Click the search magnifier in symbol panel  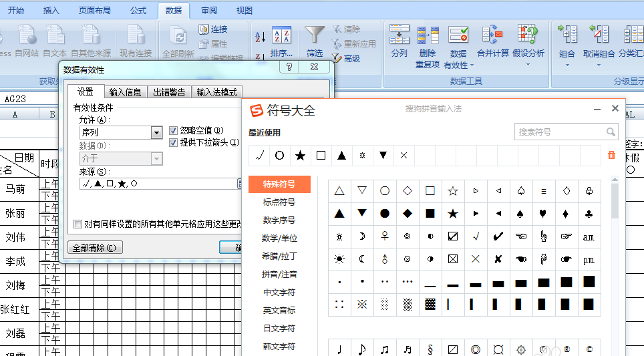point(611,132)
